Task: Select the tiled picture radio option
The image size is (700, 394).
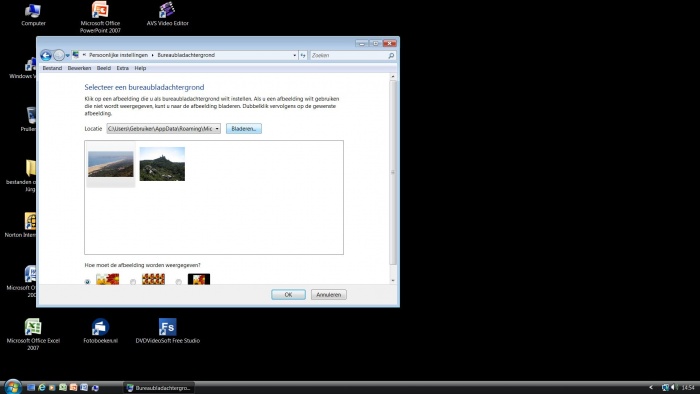Action: pos(133,282)
